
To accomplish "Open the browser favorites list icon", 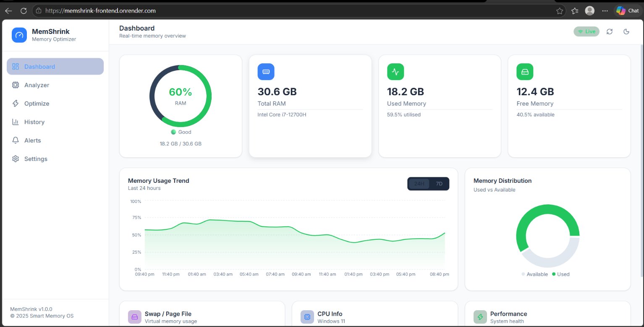I will [575, 11].
